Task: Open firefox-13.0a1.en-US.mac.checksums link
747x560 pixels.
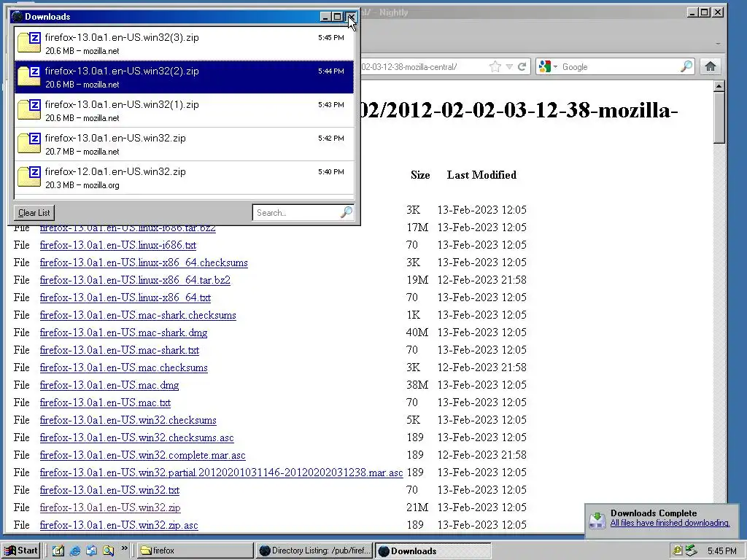Action: (x=123, y=367)
